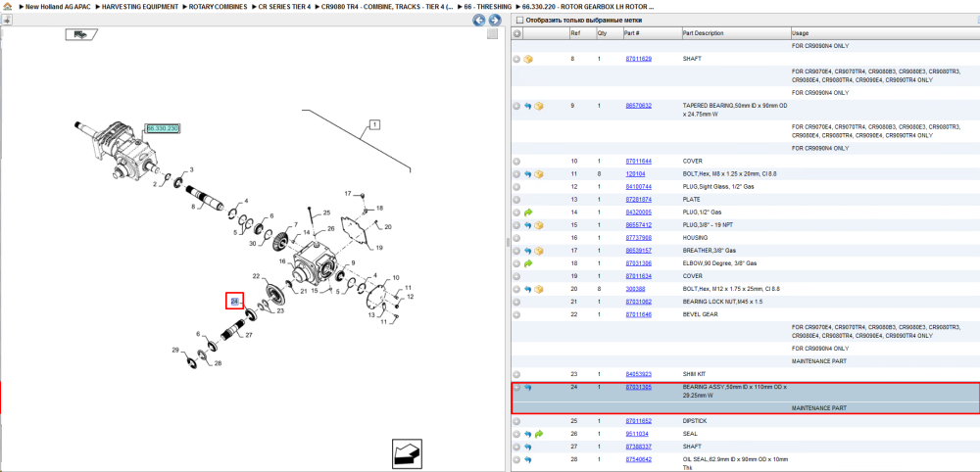Add SHIM KIT ref 23 with plus icon
This screenshot has width=980, height=472.
click(516, 375)
